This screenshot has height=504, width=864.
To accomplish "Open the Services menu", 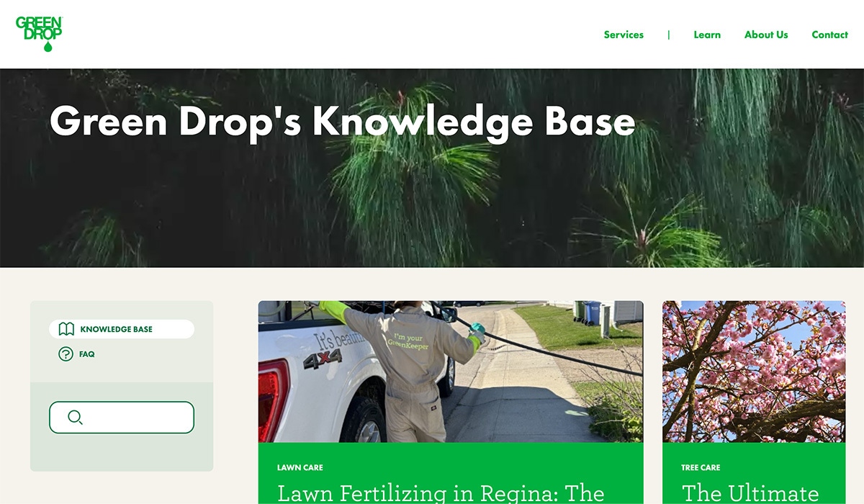I will click(x=624, y=35).
